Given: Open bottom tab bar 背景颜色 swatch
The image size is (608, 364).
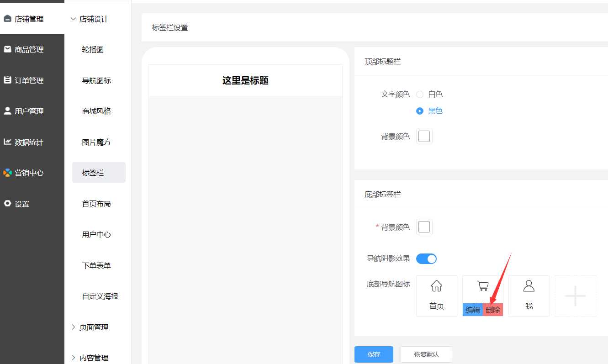Looking at the screenshot, I should pyautogui.click(x=424, y=227).
